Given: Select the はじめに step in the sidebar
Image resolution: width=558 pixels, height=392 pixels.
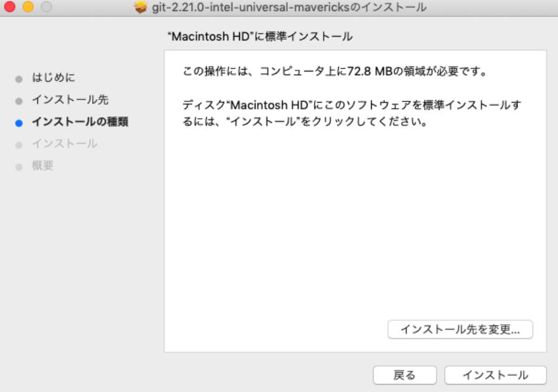Looking at the screenshot, I should (54, 78).
